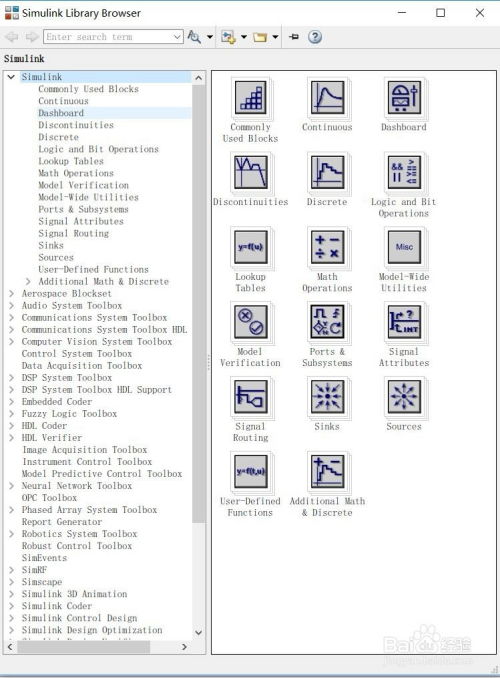
Task: Open the User-Defined Functions library icon
Action: click(x=250, y=472)
